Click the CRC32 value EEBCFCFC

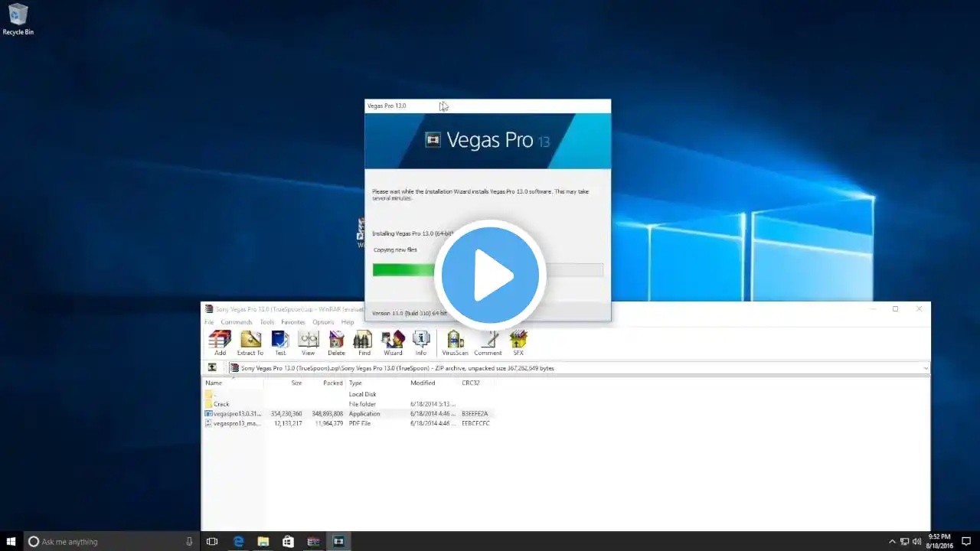point(475,423)
